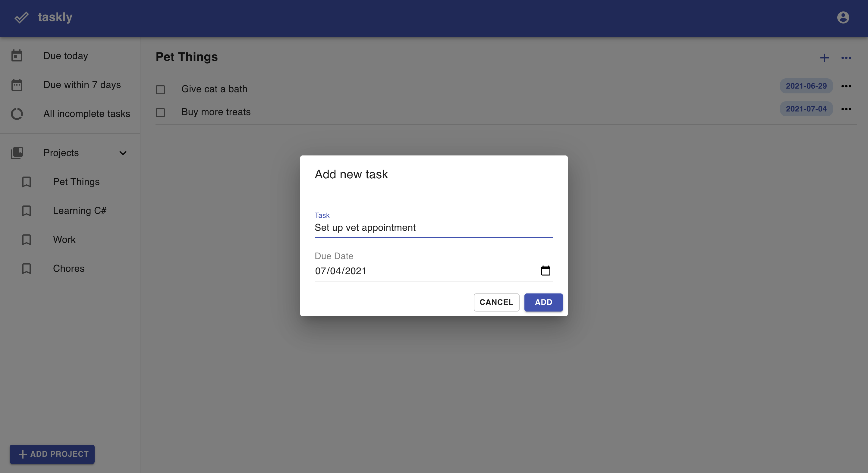The height and width of the screenshot is (473, 868).
Task: Click the bookmark icon beside Chores
Action: point(27,268)
